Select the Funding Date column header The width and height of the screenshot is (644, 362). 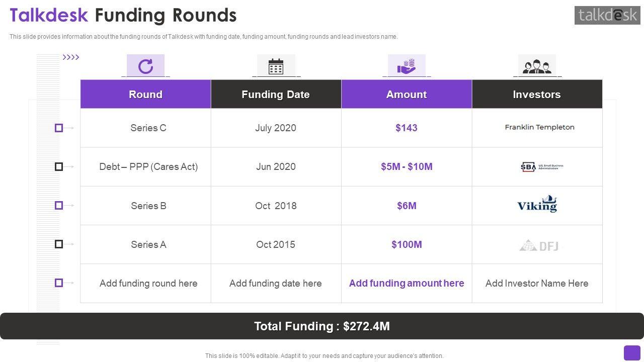pyautogui.click(x=276, y=95)
